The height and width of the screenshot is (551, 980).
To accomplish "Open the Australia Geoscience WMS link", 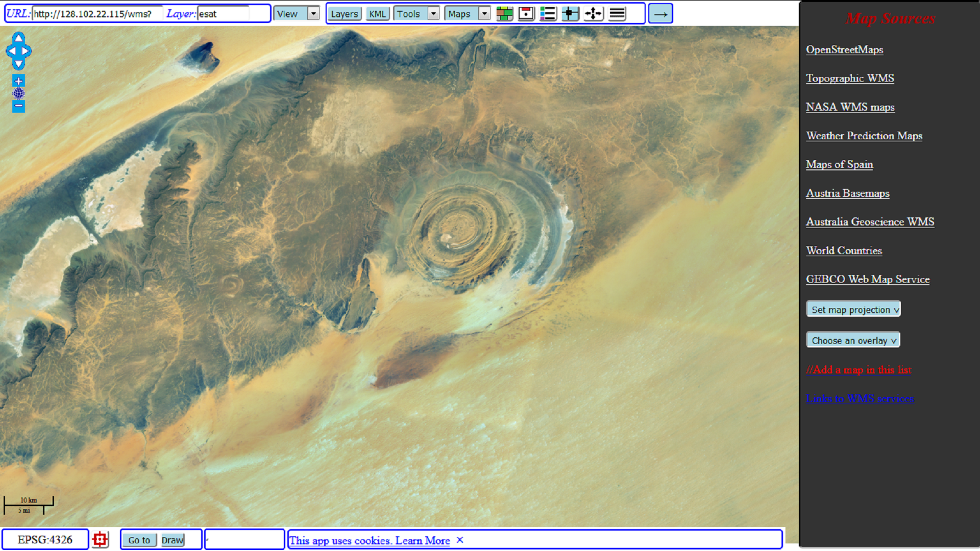I will [870, 221].
